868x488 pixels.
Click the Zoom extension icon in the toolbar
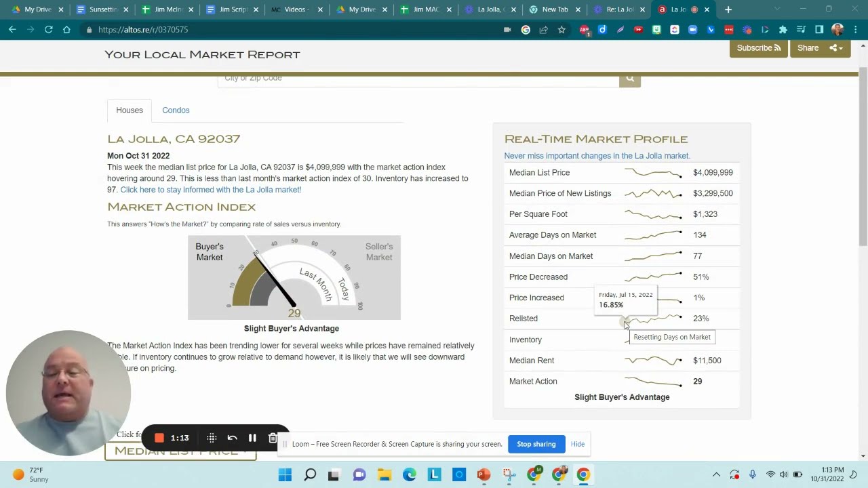click(x=692, y=30)
